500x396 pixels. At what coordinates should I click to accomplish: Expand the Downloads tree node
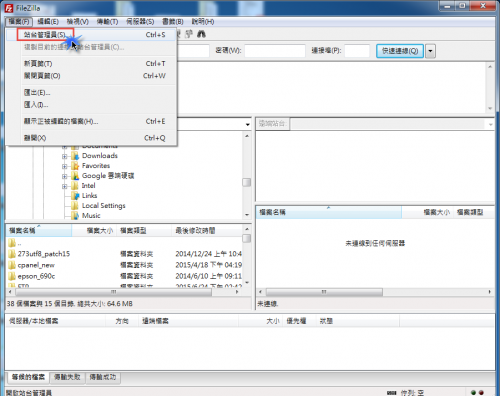[x=65, y=156]
